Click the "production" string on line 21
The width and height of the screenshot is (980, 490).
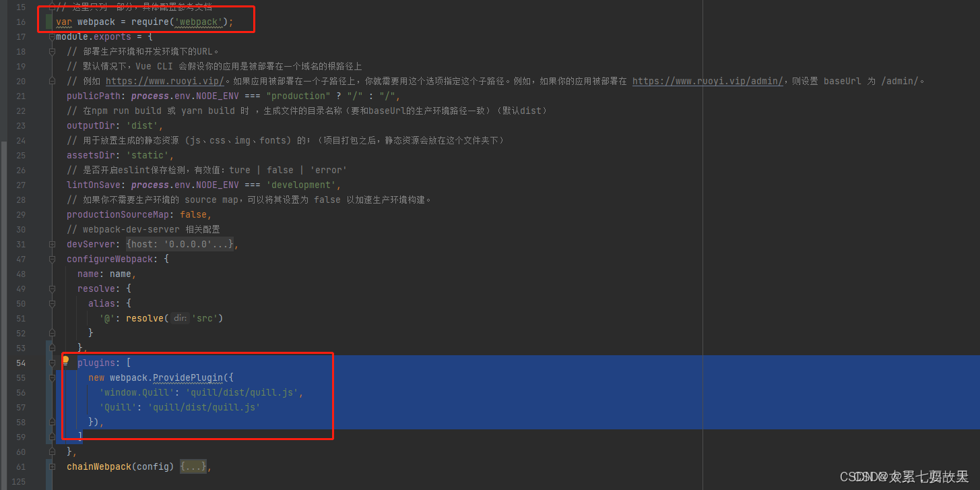[x=298, y=96]
